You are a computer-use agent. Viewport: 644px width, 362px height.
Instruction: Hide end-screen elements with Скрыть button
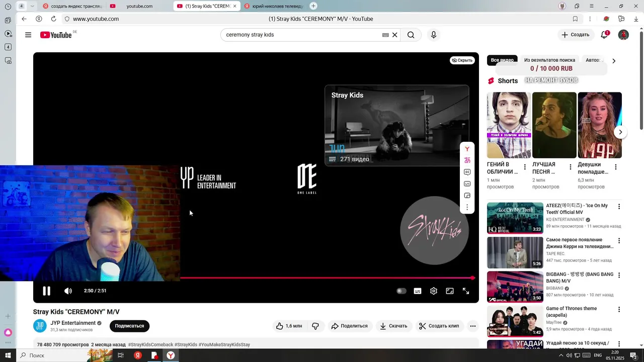pyautogui.click(x=462, y=60)
